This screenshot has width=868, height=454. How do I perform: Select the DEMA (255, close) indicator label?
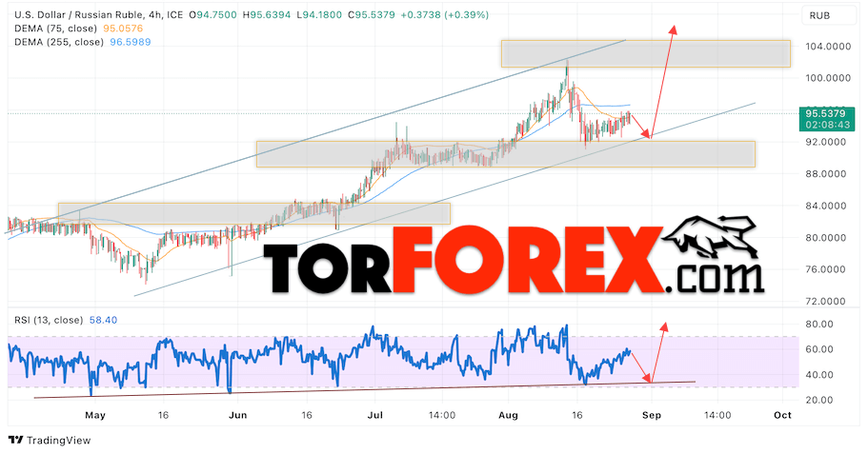[x=59, y=42]
